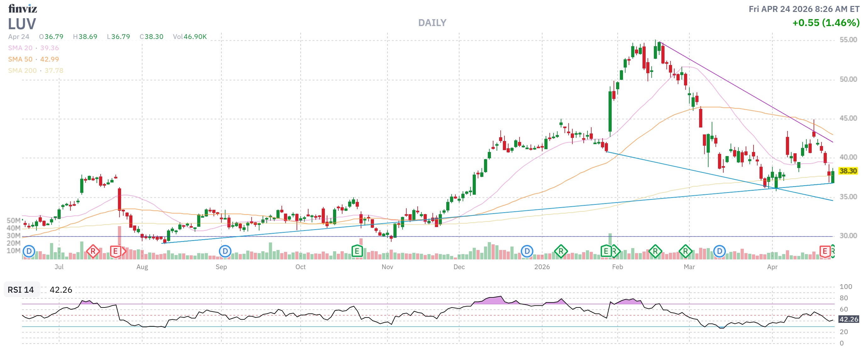Open the red E marker in late April
This screenshot has width=868, height=353.
825,251
